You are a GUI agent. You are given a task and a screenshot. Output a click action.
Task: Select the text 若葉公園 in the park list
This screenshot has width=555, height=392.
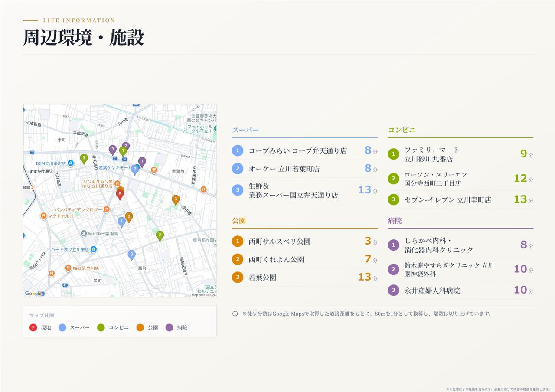(262, 278)
